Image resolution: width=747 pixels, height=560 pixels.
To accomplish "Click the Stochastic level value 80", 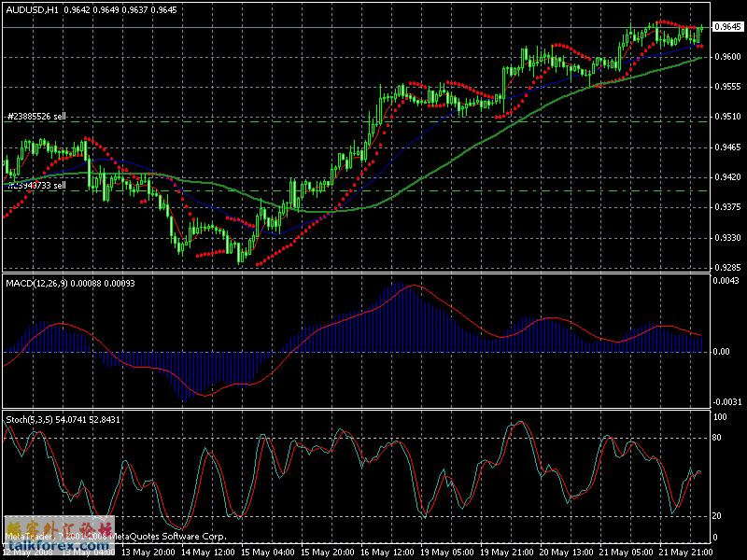I will pyautogui.click(x=716, y=438).
